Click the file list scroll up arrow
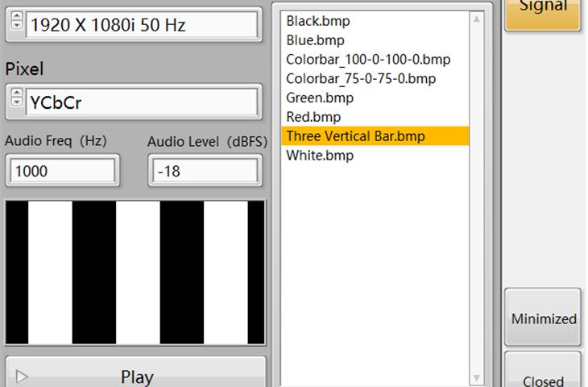 click(478, 19)
